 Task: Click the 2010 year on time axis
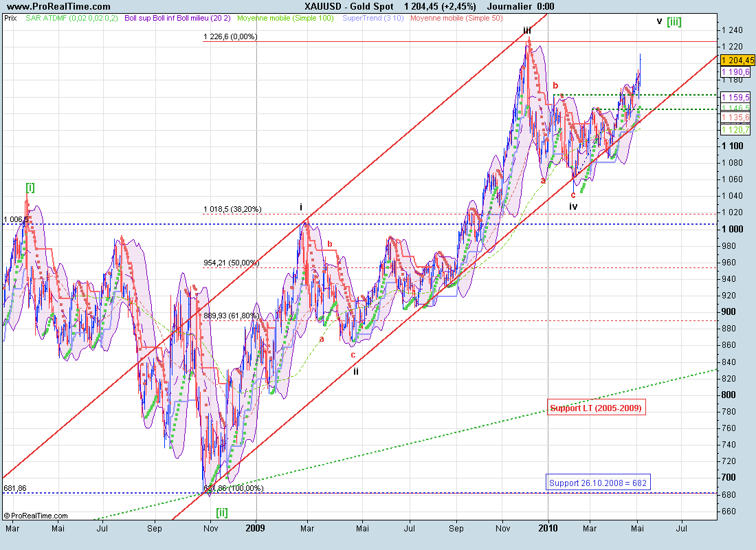548,528
